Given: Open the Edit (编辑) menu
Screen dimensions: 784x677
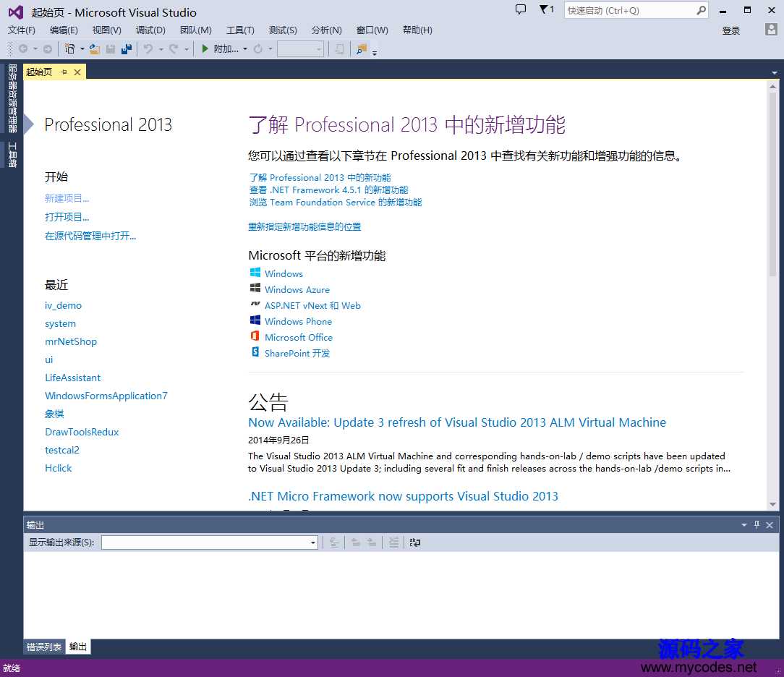Looking at the screenshot, I should (x=64, y=30).
